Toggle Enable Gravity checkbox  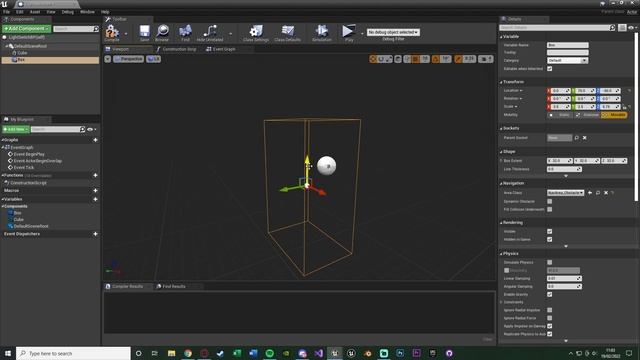[549, 294]
